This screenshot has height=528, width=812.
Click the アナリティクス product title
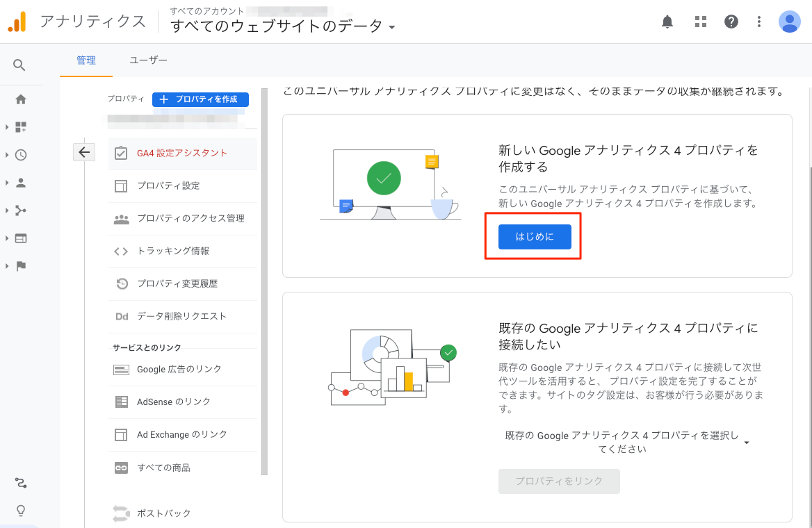click(93, 22)
